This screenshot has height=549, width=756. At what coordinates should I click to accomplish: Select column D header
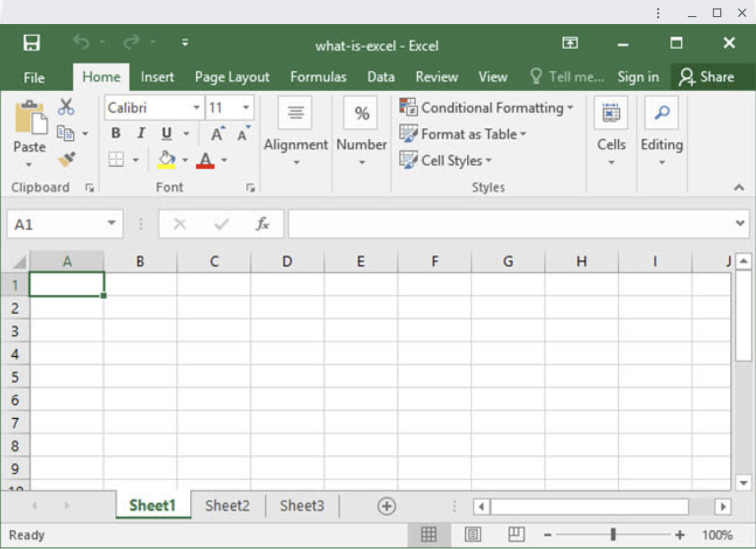click(287, 261)
